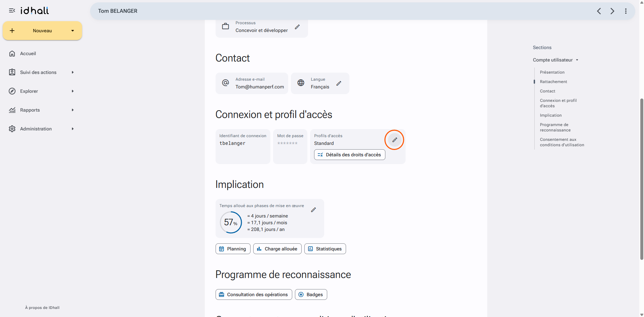
Task: Collapse the sidebar with hamburger menu icon
Action: pyautogui.click(x=12, y=11)
